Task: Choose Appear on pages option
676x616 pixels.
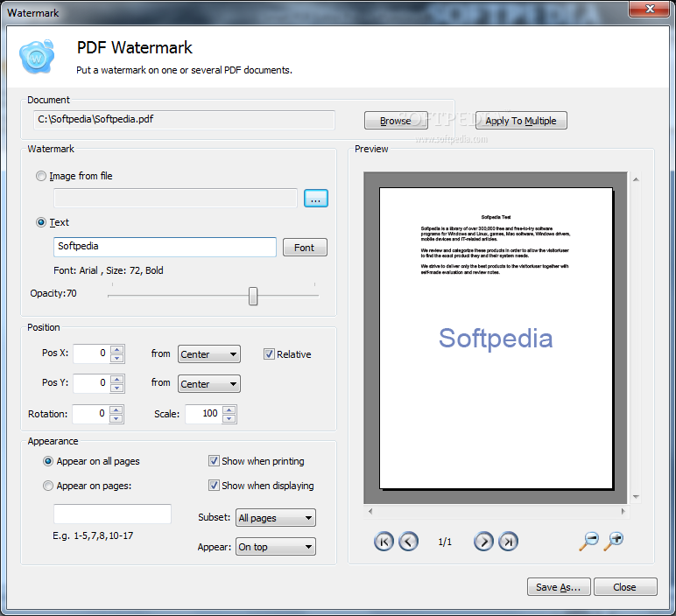Action: pyautogui.click(x=48, y=486)
